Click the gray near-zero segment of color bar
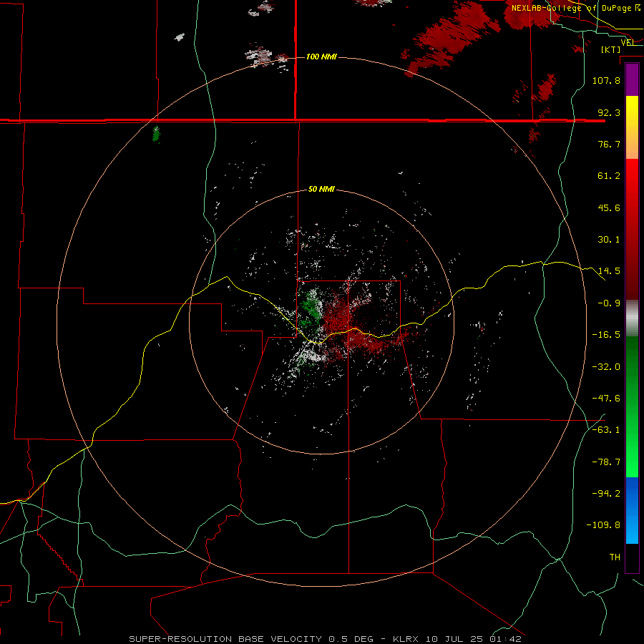Image resolution: width=644 pixels, height=644 pixels. click(x=632, y=318)
